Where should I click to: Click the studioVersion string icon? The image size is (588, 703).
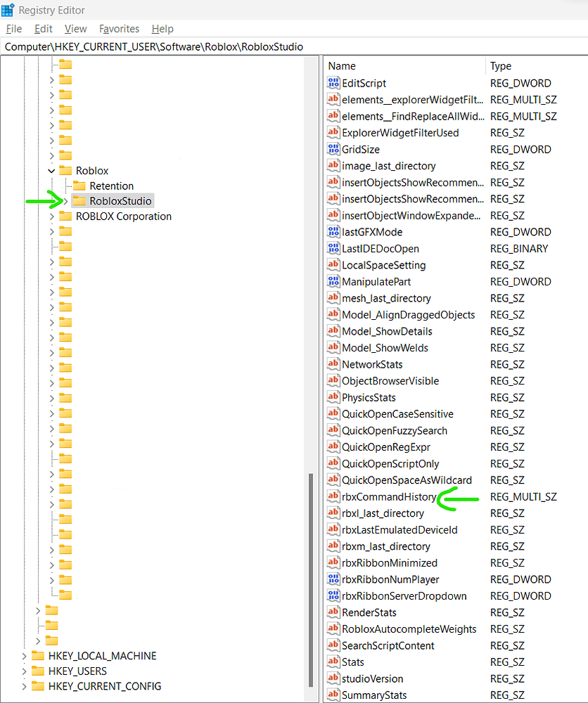(x=333, y=678)
